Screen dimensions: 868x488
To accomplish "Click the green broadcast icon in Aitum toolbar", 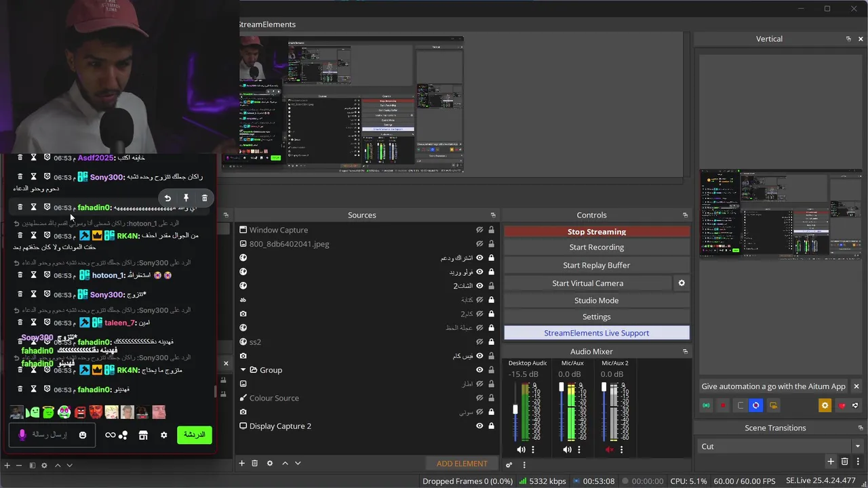I will coord(707,405).
